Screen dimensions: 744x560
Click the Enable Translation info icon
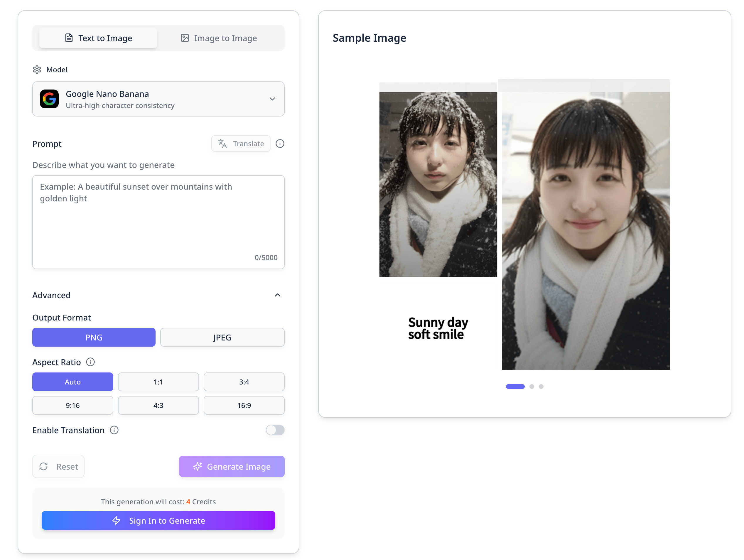[114, 430]
